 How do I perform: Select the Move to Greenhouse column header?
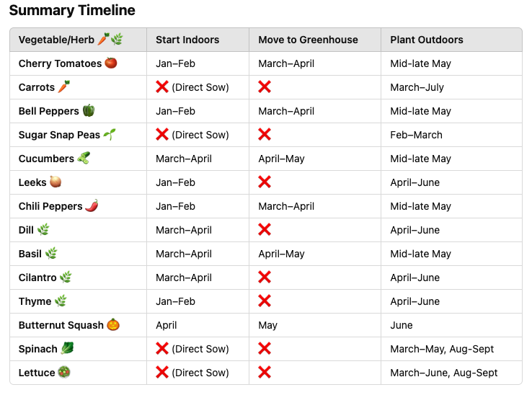click(x=308, y=40)
